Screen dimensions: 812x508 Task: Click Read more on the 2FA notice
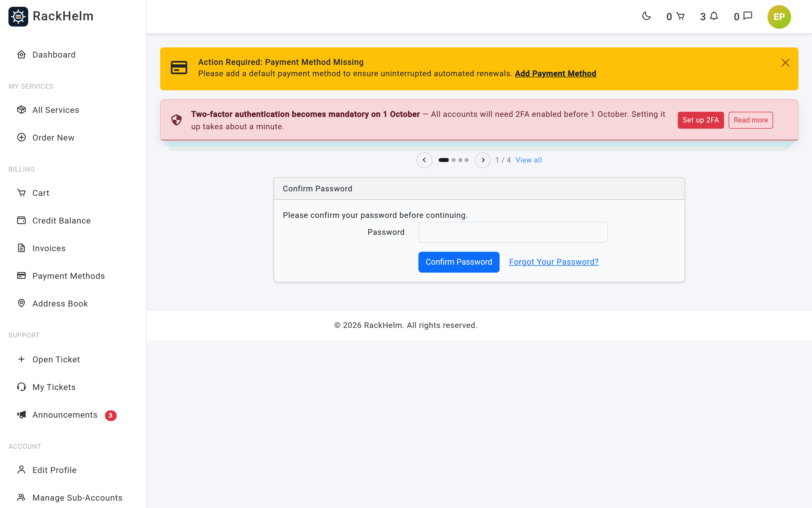[x=751, y=120]
